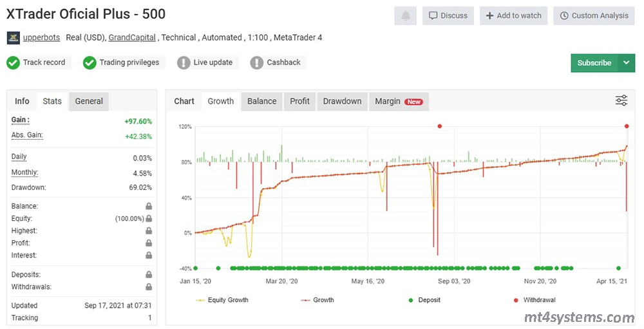Click the Subscribe button
Screen dimensions: 644x329
click(594, 63)
